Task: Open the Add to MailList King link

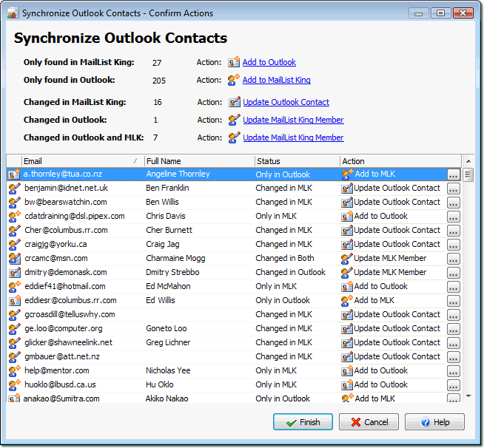Action: click(276, 80)
